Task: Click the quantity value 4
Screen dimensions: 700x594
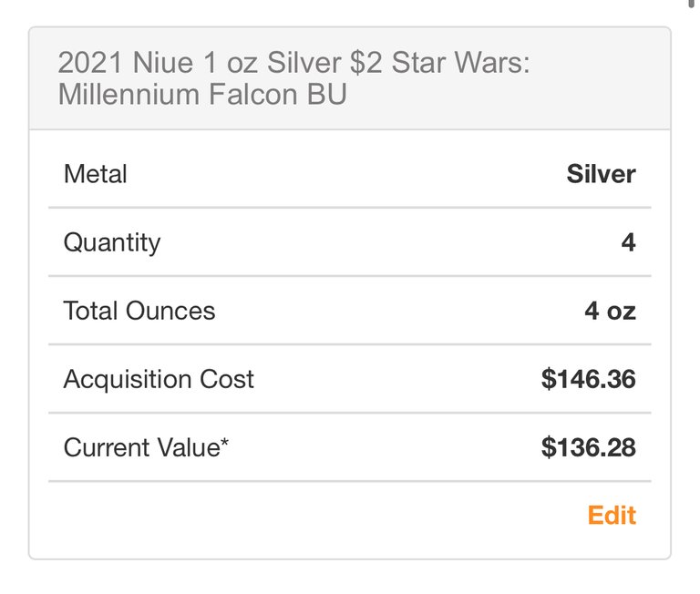Action: 628,242
